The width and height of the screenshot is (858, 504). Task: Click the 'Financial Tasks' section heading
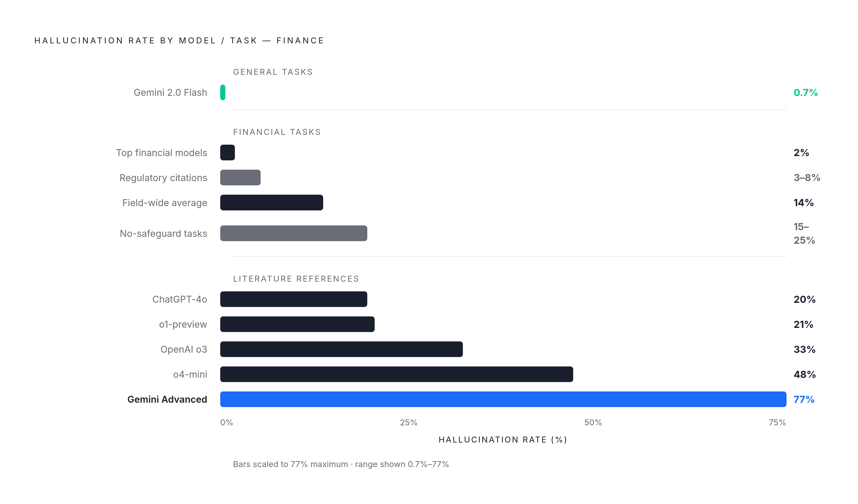point(277,132)
